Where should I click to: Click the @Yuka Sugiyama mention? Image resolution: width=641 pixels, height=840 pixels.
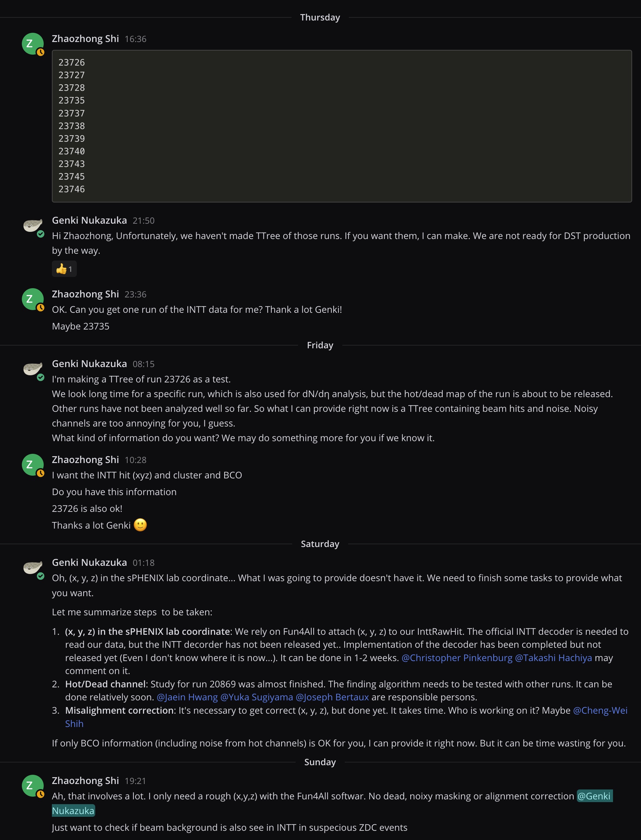tap(256, 697)
